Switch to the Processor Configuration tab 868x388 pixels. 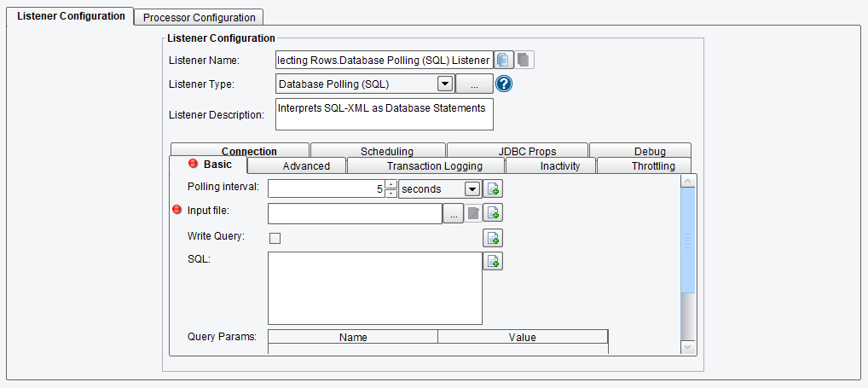pyautogui.click(x=200, y=17)
